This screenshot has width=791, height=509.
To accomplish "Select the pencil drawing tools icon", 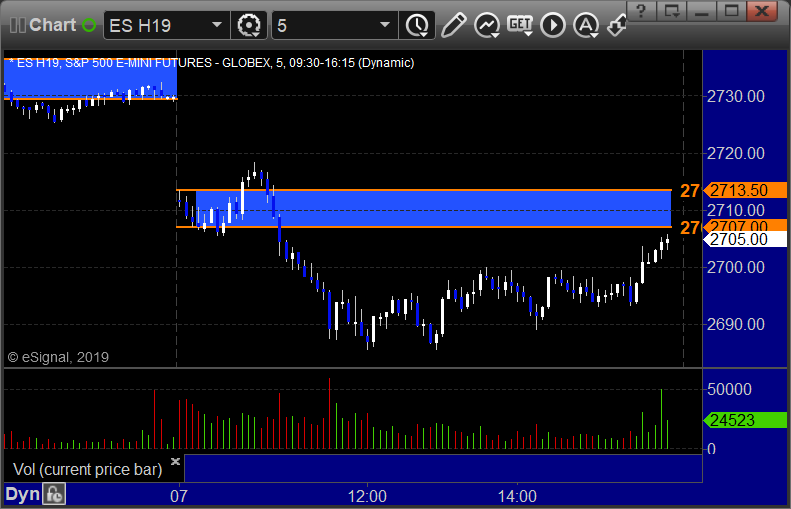I will (x=453, y=25).
